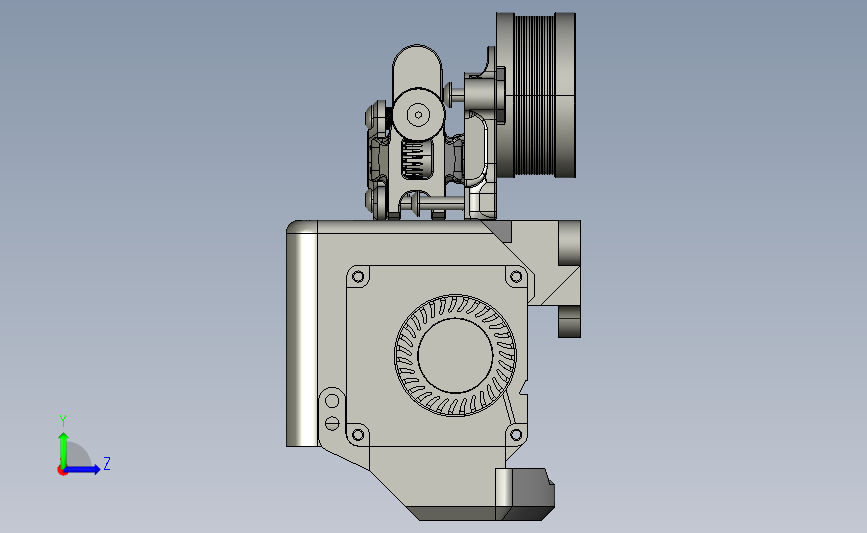Select the plain round hole above the slotted screw
Viewport: 867px width, 533px height.
pyautogui.click(x=332, y=401)
